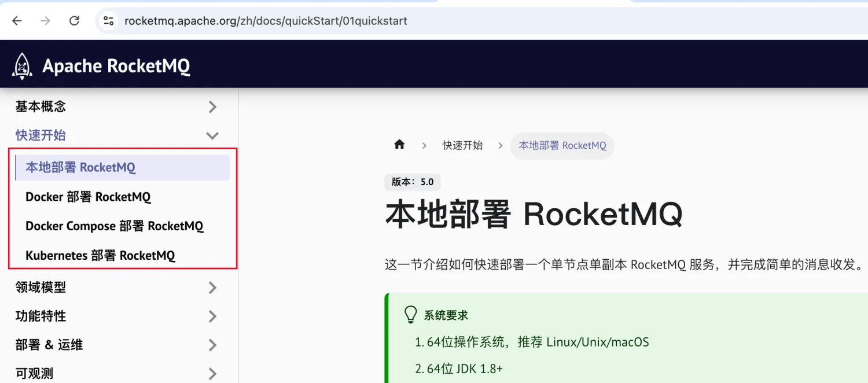The height and width of the screenshot is (383, 868).
Task: Click the lightbulb icon in 系统要求 box
Action: 411,314
